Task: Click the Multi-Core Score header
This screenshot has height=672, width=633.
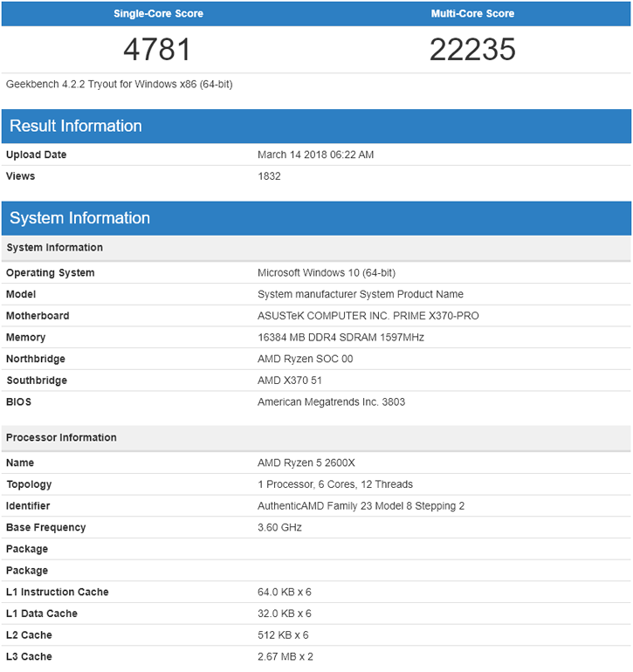Action: pos(472,13)
